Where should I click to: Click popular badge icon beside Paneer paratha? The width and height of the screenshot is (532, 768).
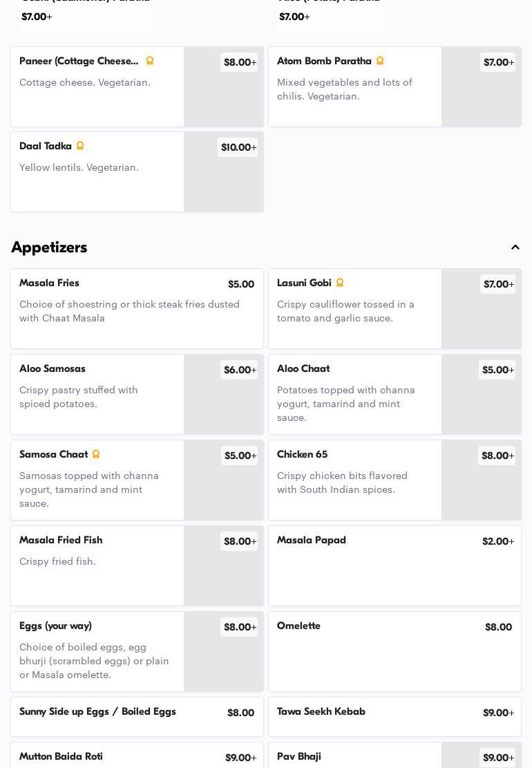coord(150,61)
